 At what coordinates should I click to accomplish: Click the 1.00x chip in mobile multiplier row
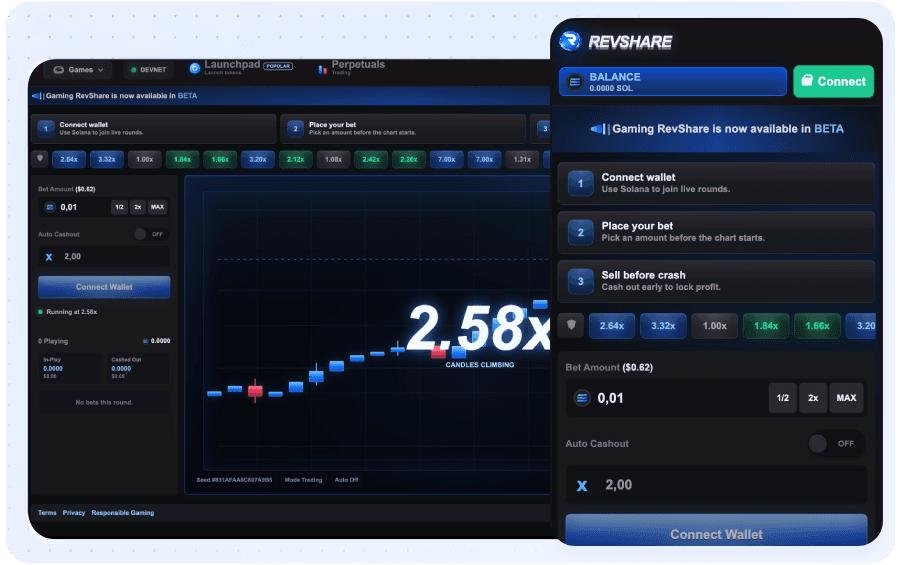(715, 326)
